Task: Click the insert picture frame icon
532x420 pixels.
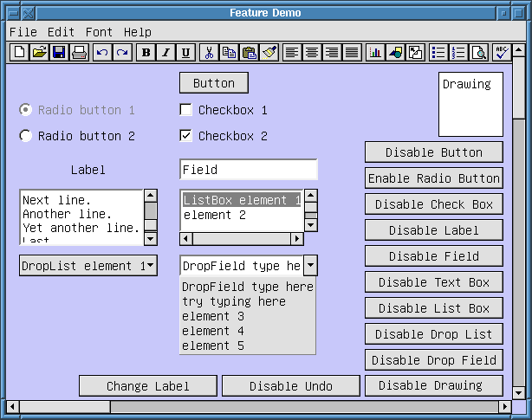Action: [x=415, y=53]
